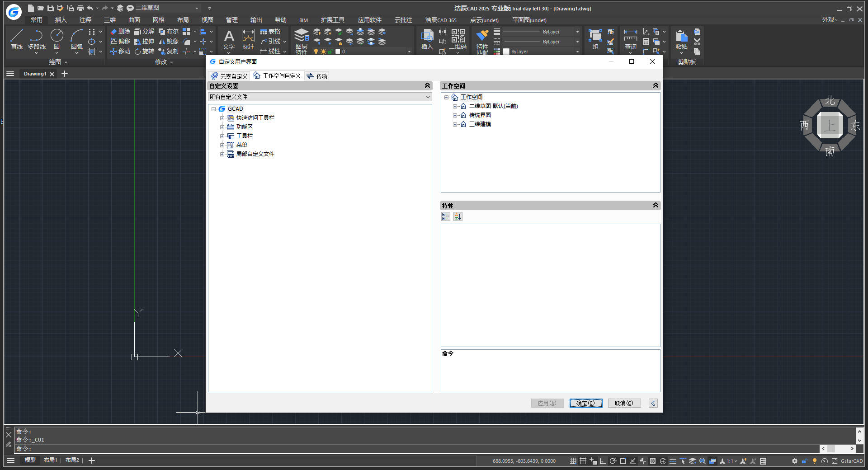Open the Layer Properties (图层特性) panel
Image resolution: width=868 pixels, height=470 pixels.
[301, 41]
